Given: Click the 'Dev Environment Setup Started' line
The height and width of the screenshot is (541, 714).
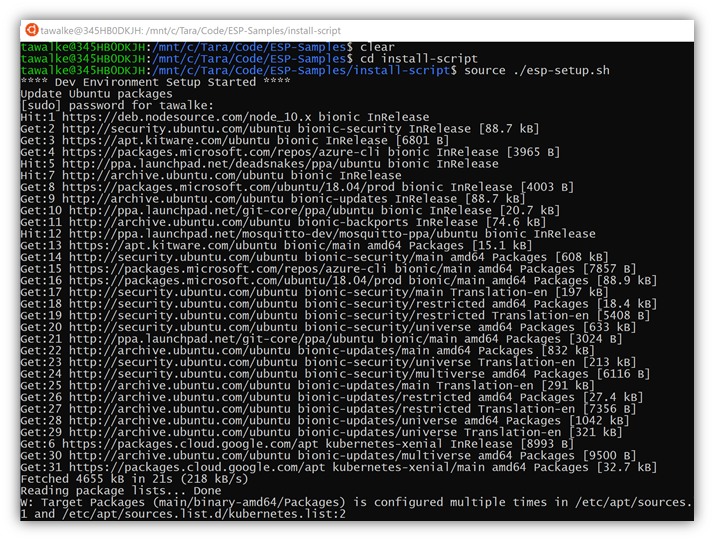Looking at the screenshot, I should coord(155,82).
